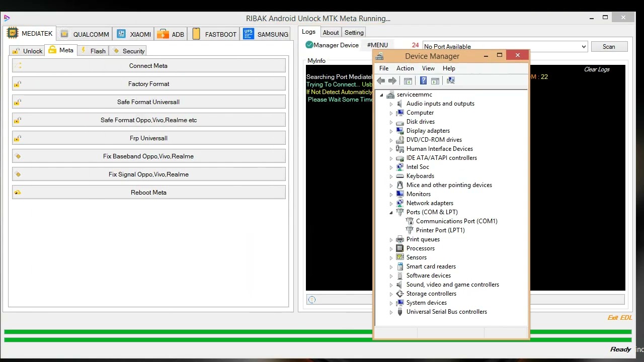Open the MEDIATEK tab
The image size is (644, 362).
coord(30,34)
